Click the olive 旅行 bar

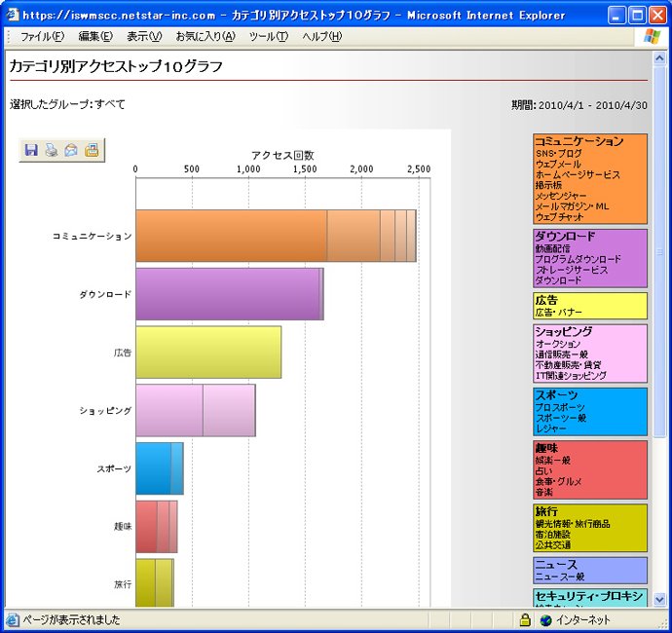155,583
